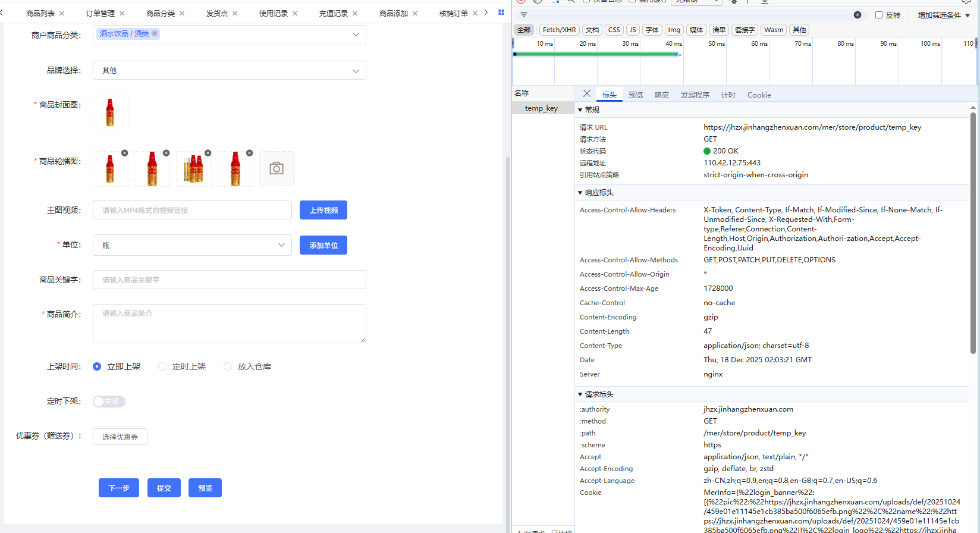Screen dimensions: 980x533
Task: Choose the 放入仓库 radio option
Action: (x=228, y=366)
